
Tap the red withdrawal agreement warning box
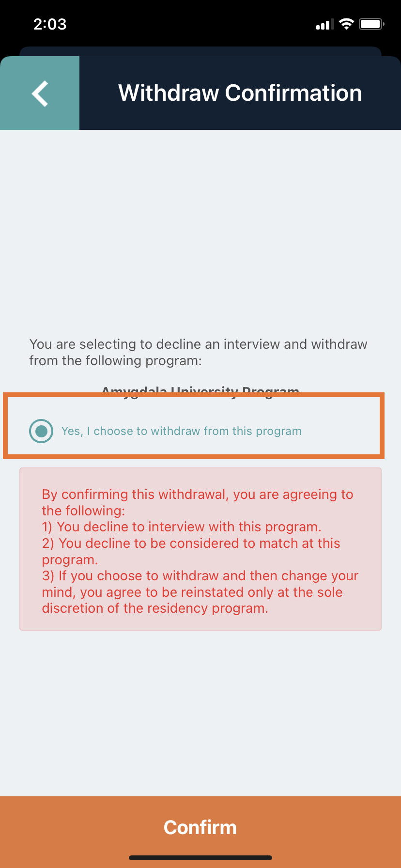click(x=200, y=549)
